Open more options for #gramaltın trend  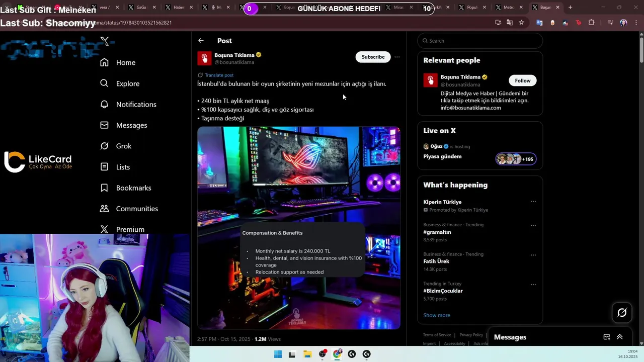[533, 225]
